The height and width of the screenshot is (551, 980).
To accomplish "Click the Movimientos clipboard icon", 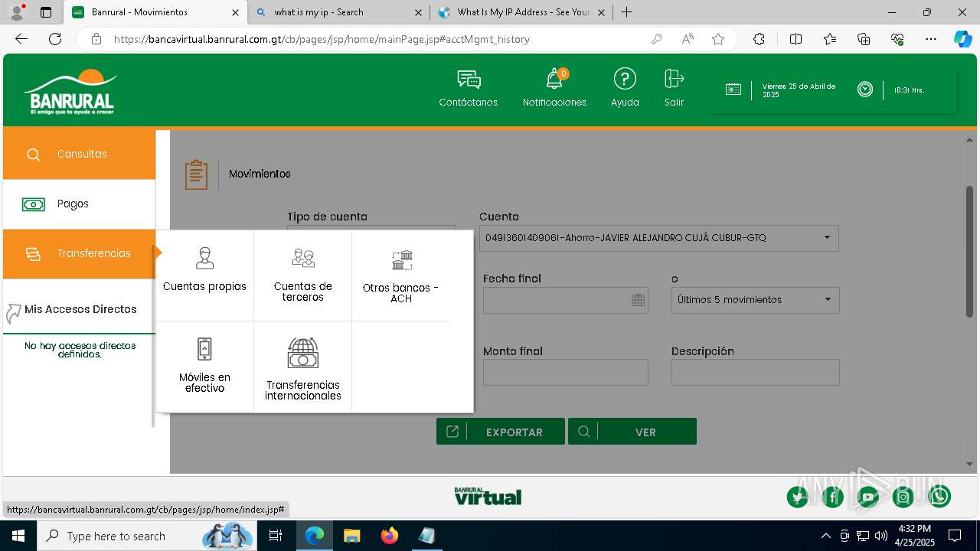I will point(196,174).
